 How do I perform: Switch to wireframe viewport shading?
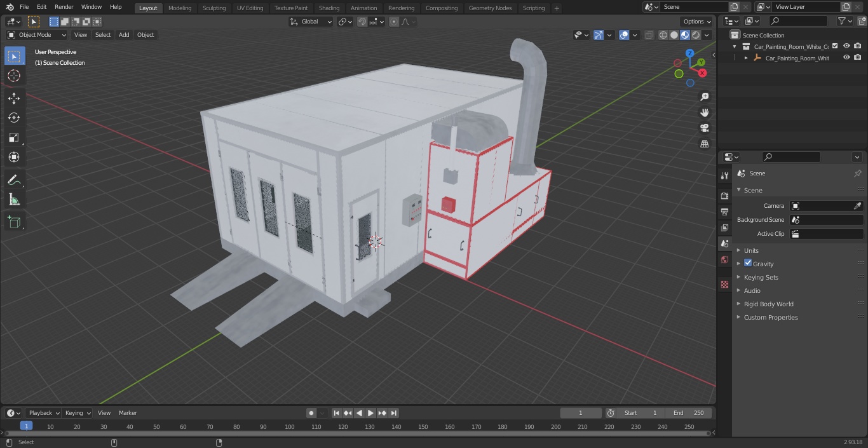click(x=663, y=35)
